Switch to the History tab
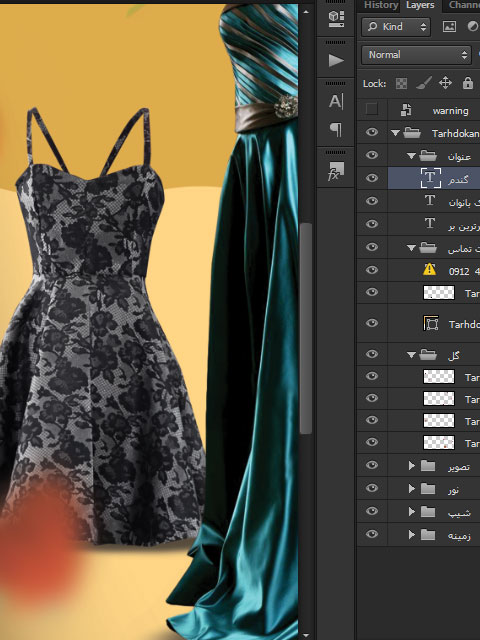480x640 pixels. 381,5
